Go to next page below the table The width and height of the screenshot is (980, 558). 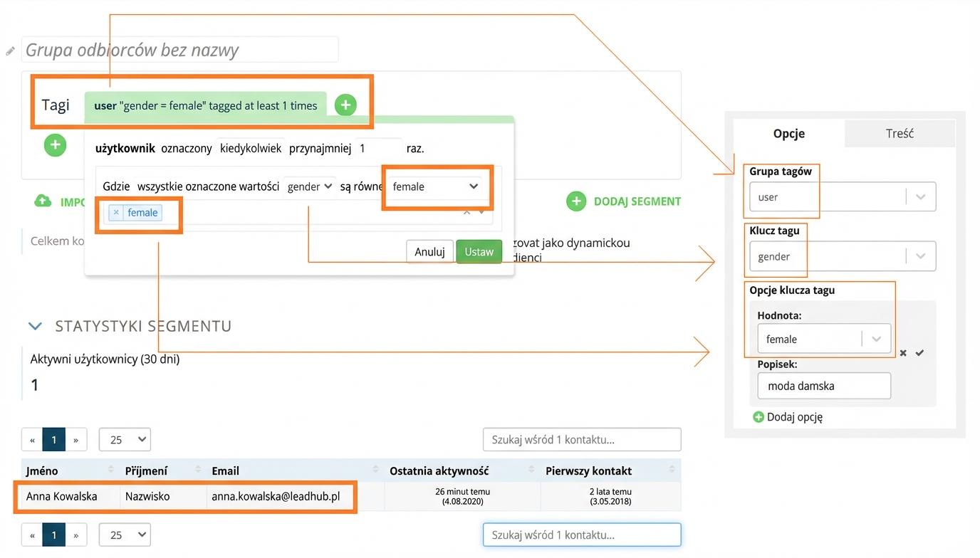(76, 535)
